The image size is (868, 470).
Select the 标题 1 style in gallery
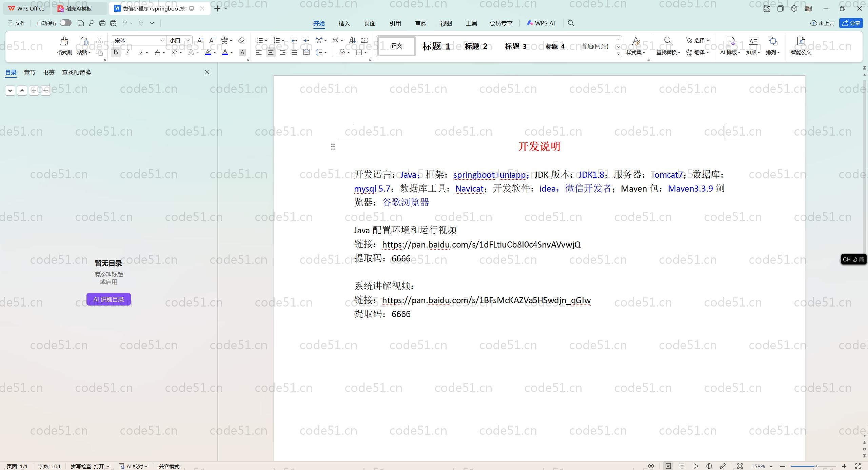436,46
